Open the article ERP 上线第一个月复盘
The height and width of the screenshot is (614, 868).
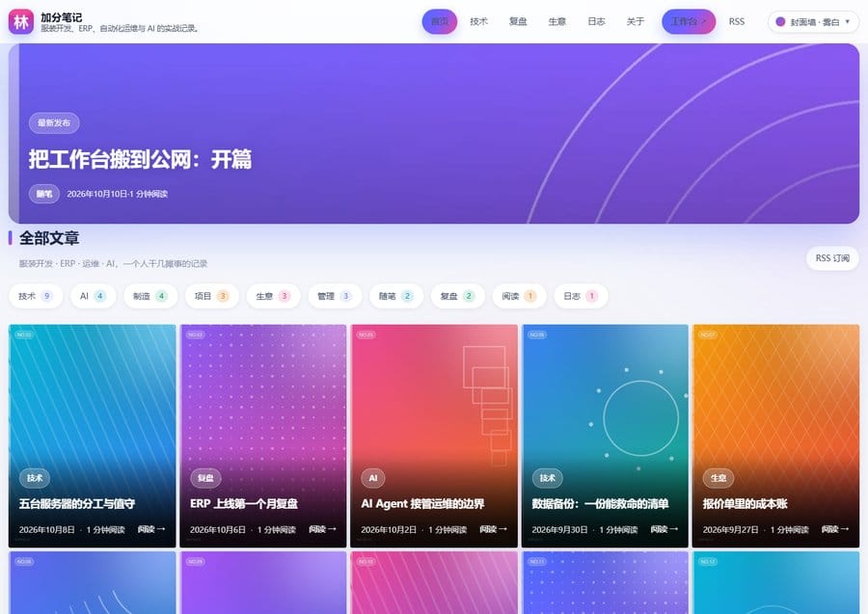(244, 504)
